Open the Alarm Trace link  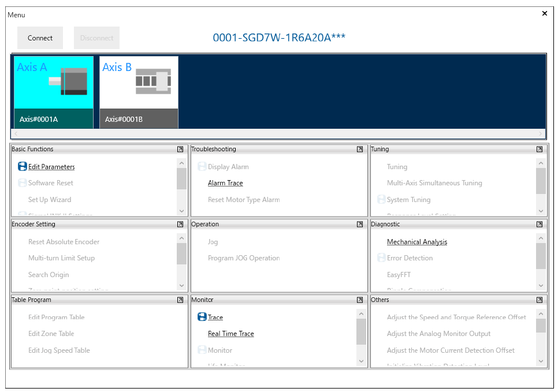[225, 183]
